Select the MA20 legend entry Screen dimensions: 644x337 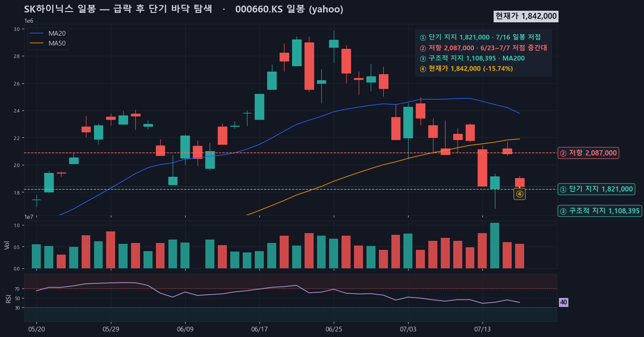48,33
